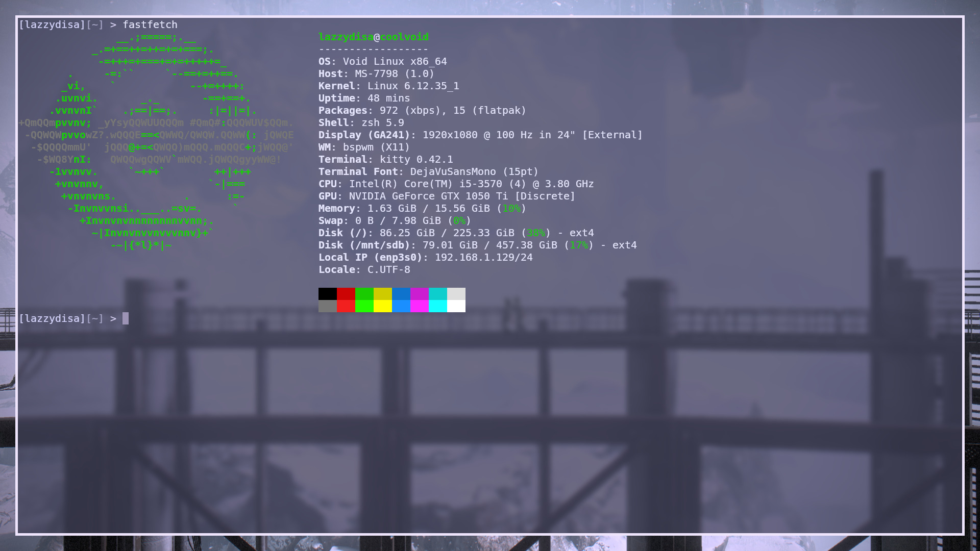This screenshot has height=551, width=980.
Task: Click the Packages count line
Action: 422,111
